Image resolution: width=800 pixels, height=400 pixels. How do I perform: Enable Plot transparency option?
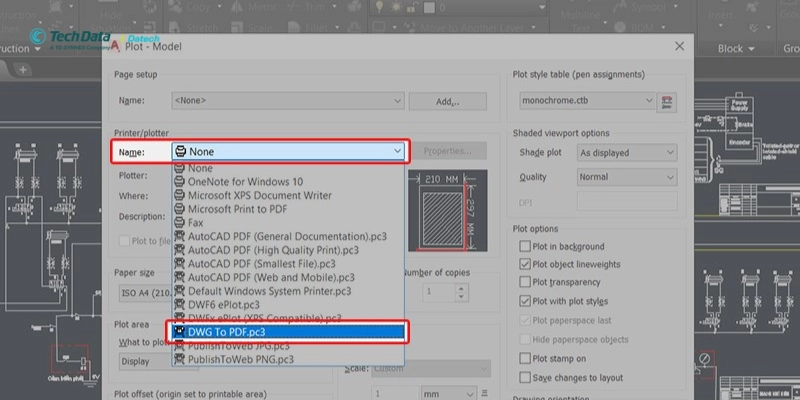pyautogui.click(x=524, y=282)
